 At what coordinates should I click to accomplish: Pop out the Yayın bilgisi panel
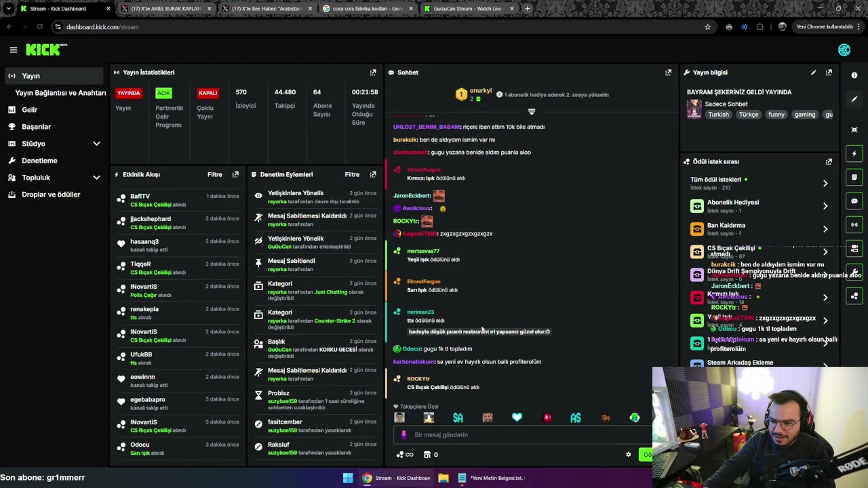click(829, 73)
